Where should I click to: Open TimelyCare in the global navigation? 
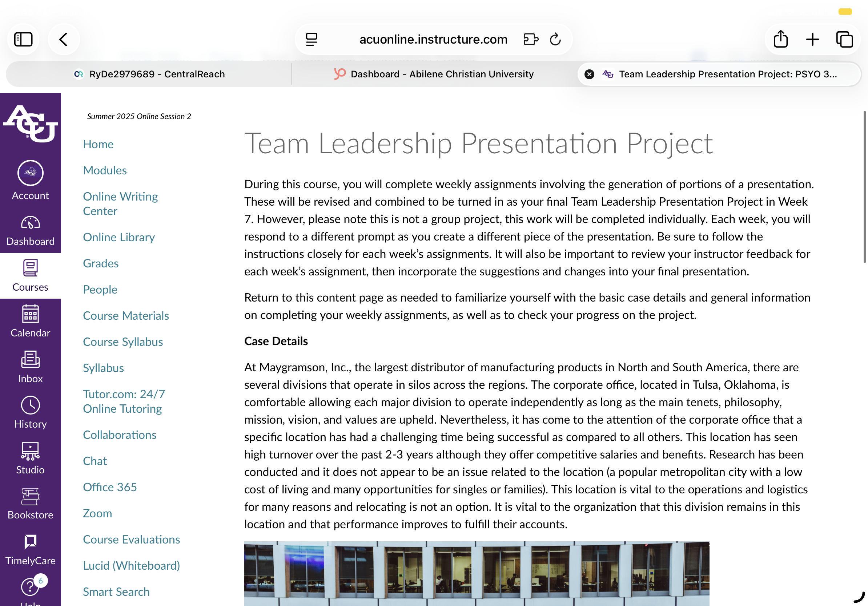(x=30, y=549)
